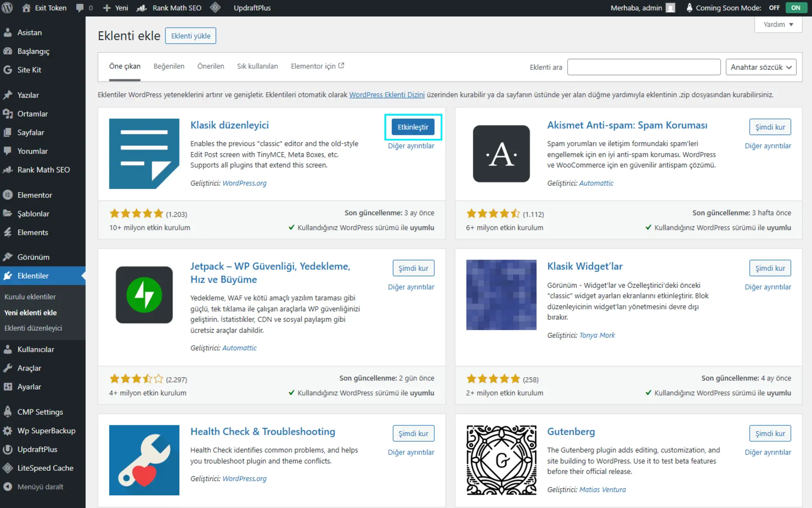The width and height of the screenshot is (812, 508).
Task: Open WordPress Eklenti Dizini link
Action: (x=387, y=94)
